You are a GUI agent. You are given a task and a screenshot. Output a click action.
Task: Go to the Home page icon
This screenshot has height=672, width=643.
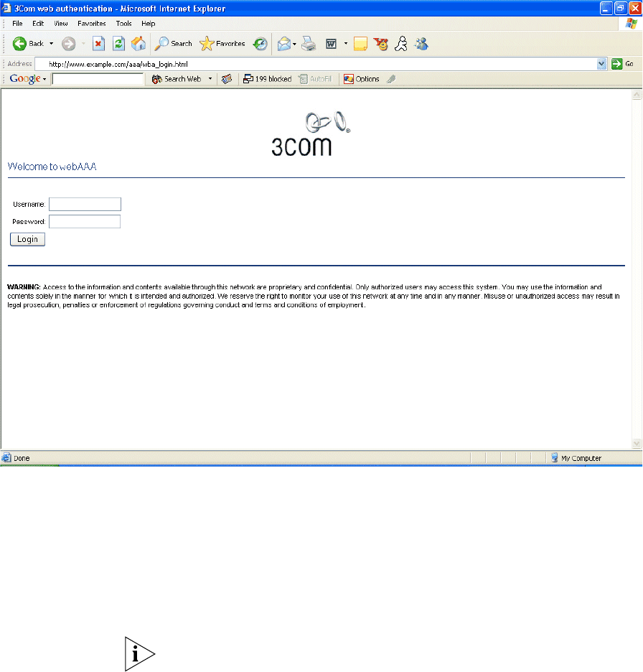pyautogui.click(x=139, y=43)
